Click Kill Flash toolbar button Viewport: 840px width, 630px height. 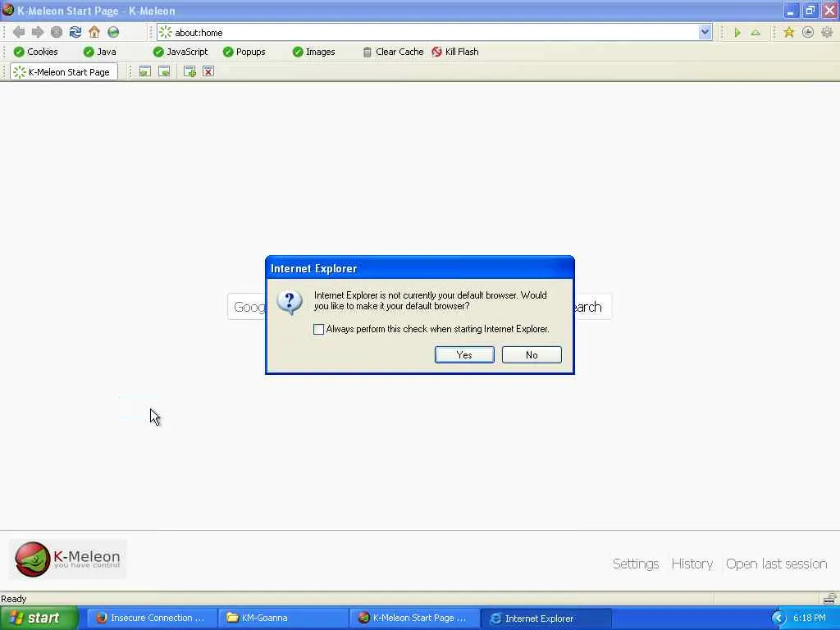point(455,52)
